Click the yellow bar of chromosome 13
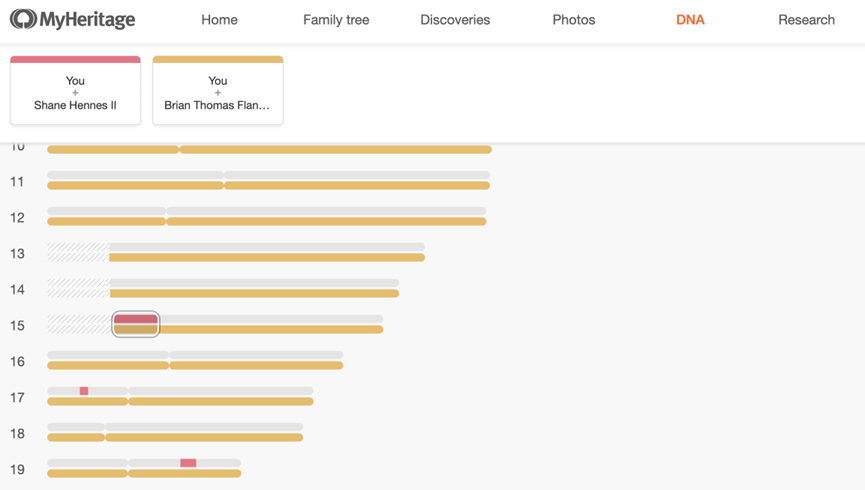This screenshot has width=865, height=490. pyautogui.click(x=267, y=258)
